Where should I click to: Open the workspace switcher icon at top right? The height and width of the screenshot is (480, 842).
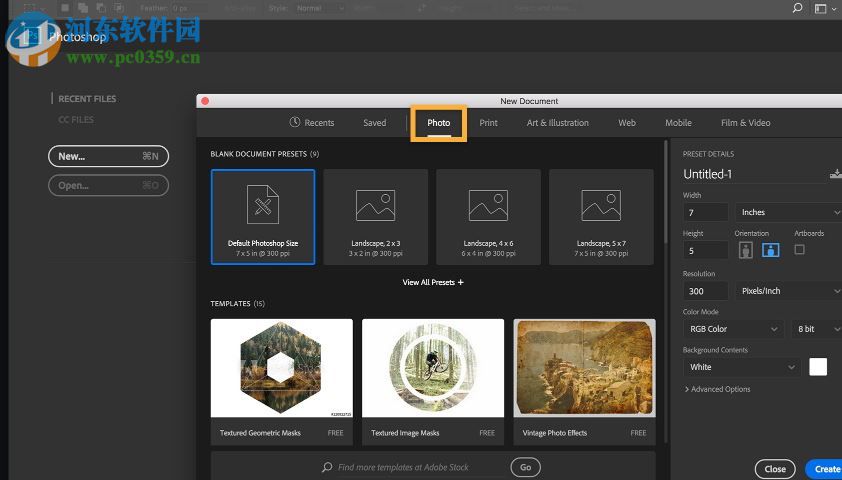820,8
